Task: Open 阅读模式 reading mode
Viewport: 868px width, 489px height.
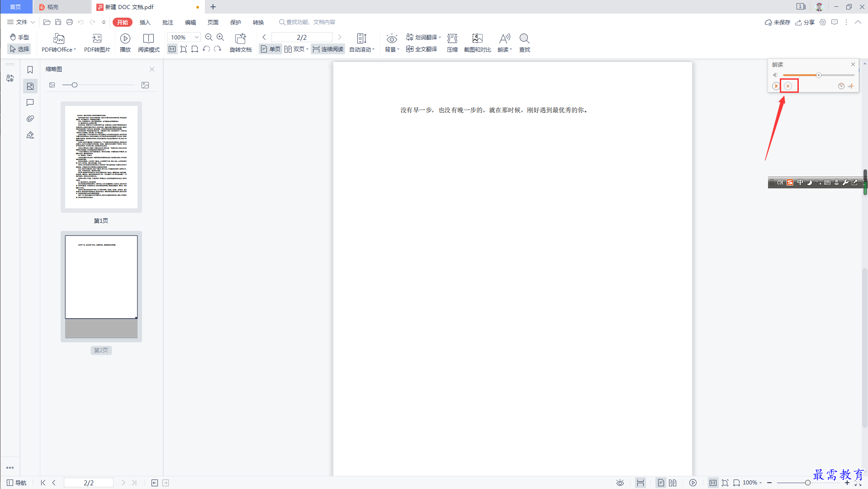Action: click(149, 43)
